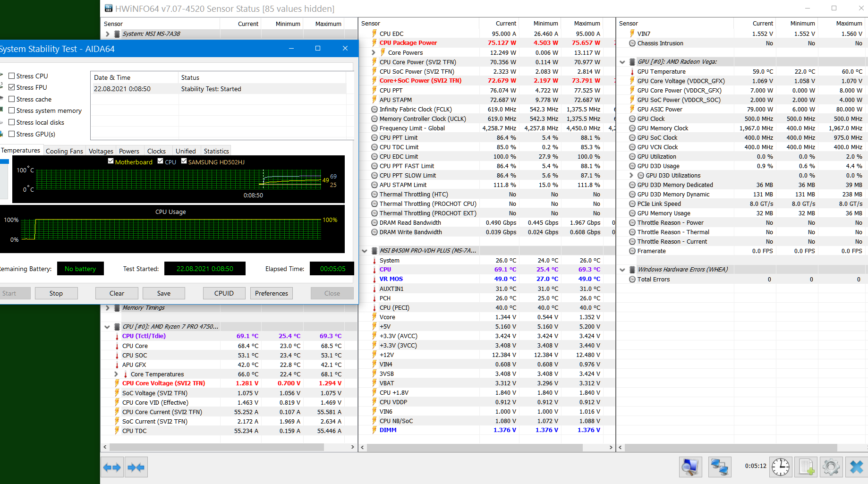
Task: Click the logging sheet icon with plus
Action: (x=806, y=467)
